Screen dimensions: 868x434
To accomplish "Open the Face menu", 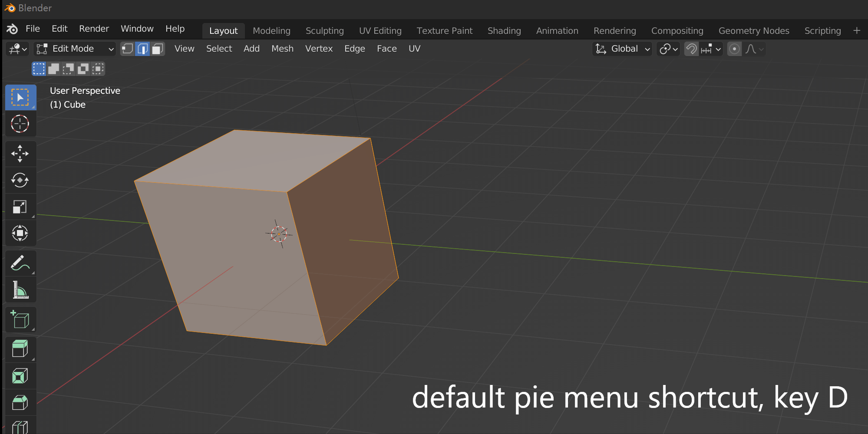I will (x=386, y=49).
